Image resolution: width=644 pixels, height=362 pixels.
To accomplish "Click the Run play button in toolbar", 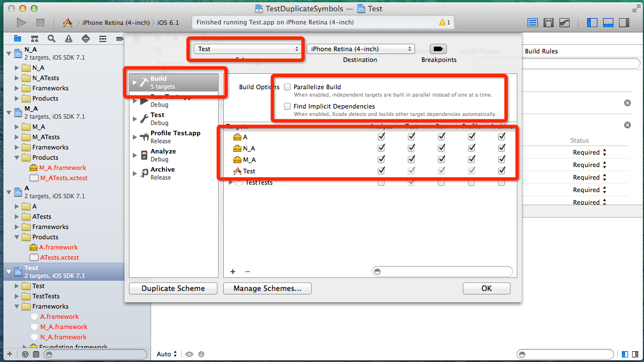I will click(x=22, y=23).
